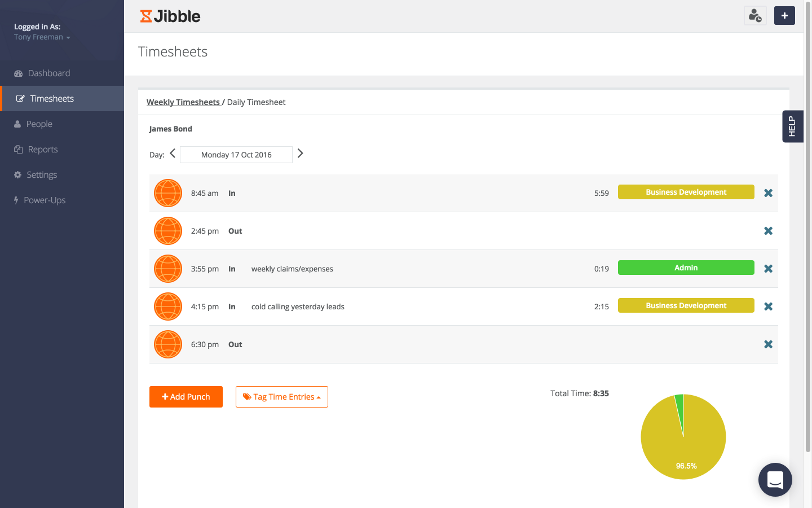Viewport: 812px width, 508px height.
Task: Open the date picker showing Monday 17 Oct 2016
Action: pyautogui.click(x=236, y=154)
